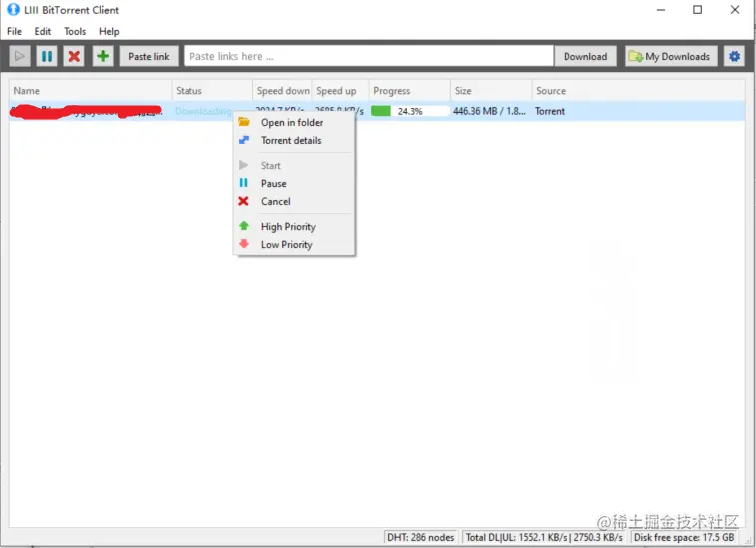This screenshot has width=756, height=548.
Task: Focus the 'Paste links here' input field
Action: coord(368,56)
